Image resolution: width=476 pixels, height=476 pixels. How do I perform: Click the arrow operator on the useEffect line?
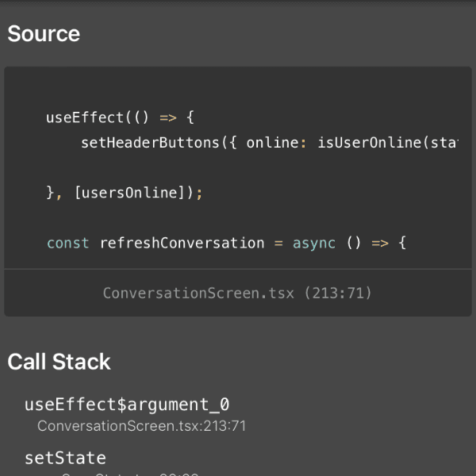(x=167, y=117)
